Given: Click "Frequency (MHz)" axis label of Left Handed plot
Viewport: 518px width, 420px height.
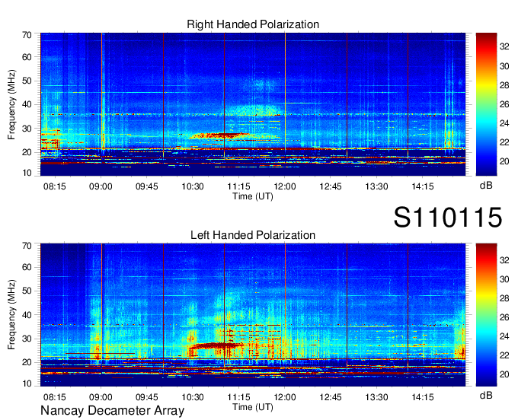Looking at the screenshot, I should [11, 315].
